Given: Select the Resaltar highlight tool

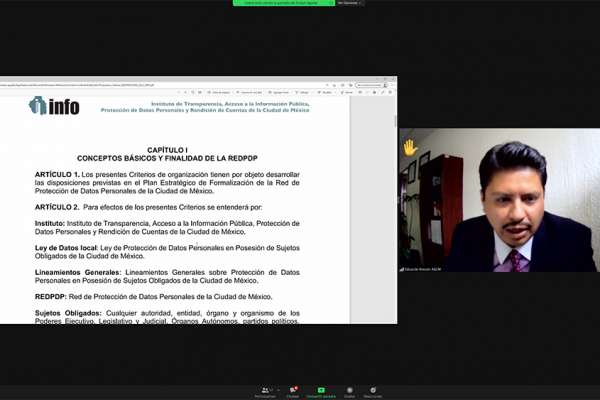Looking at the screenshot, I should 324,92.
